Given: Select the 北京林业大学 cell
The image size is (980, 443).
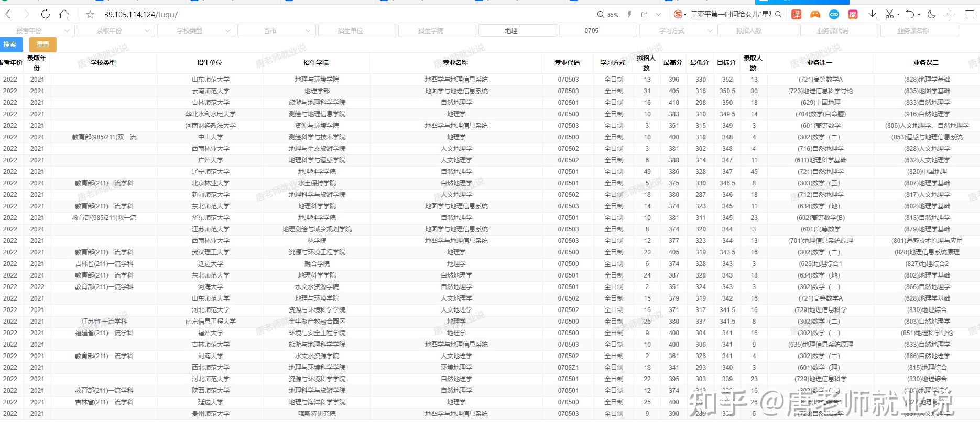Looking at the screenshot, I should 210,183.
